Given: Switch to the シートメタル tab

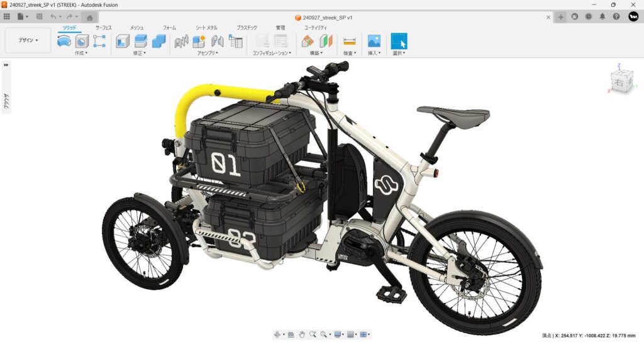Looking at the screenshot, I should tap(206, 28).
